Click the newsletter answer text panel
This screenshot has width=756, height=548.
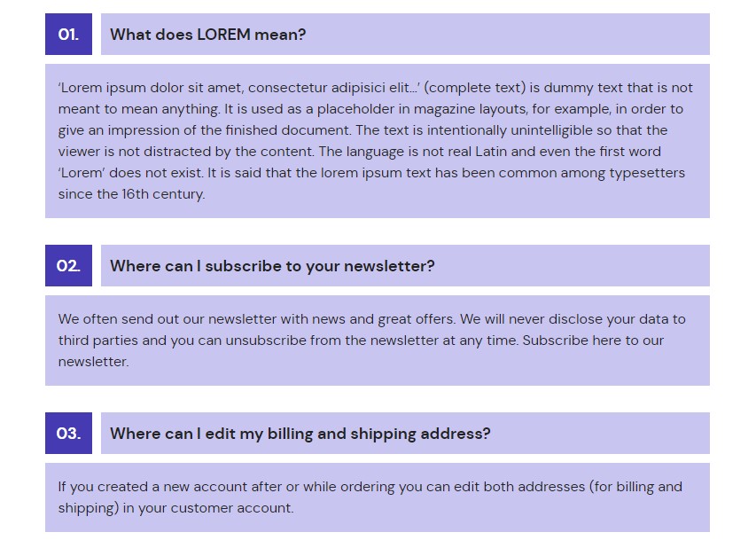pos(378,341)
